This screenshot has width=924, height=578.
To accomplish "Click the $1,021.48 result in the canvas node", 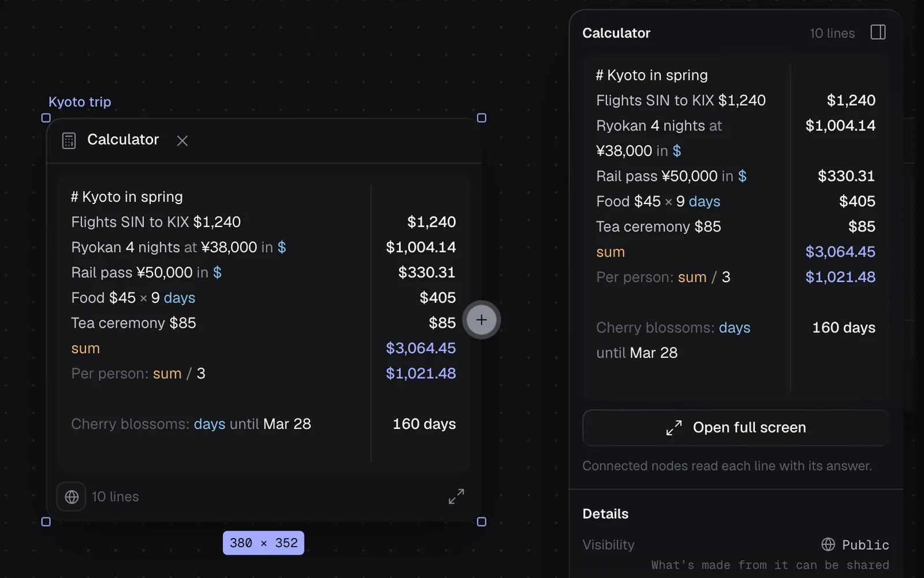I will click(x=421, y=373).
